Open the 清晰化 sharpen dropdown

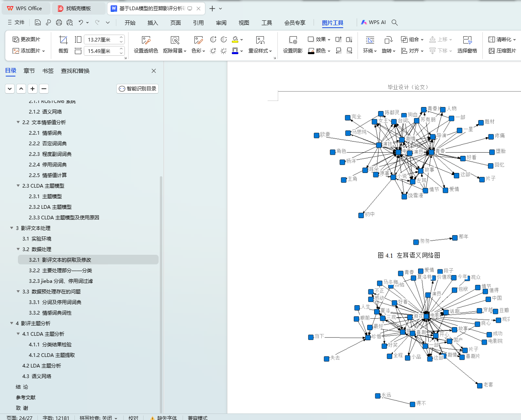point(502,39)
